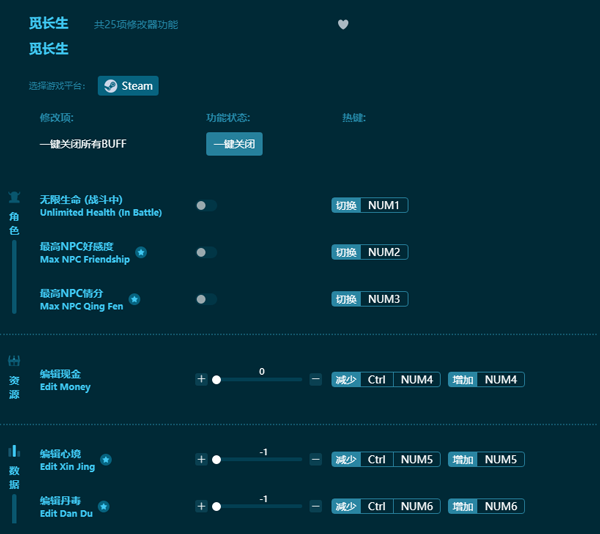Image resolution: width=600 pixels, height=534 pixels.
Task: Click plus button for Edit Dan Du
Action: tap(201, 506)
